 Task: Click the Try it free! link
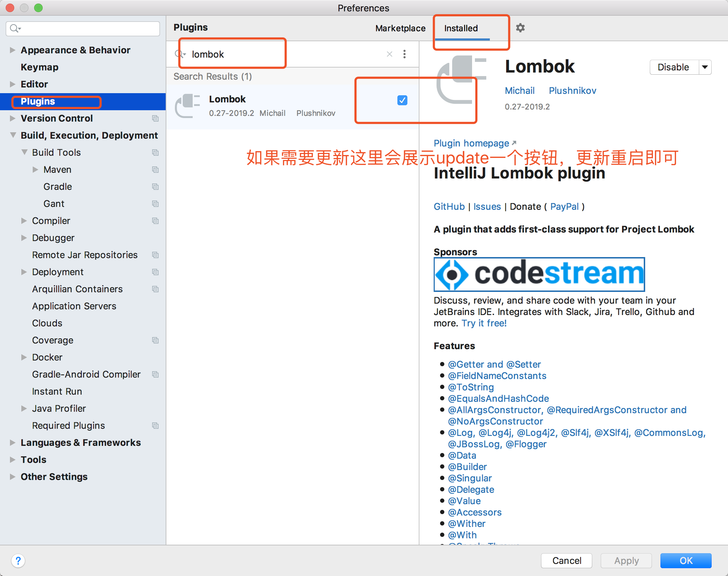[484, 323]
